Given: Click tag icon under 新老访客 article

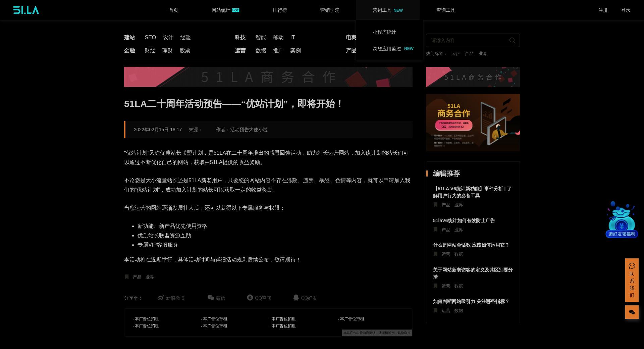Looking at the screenshot, I should point(435,286).
